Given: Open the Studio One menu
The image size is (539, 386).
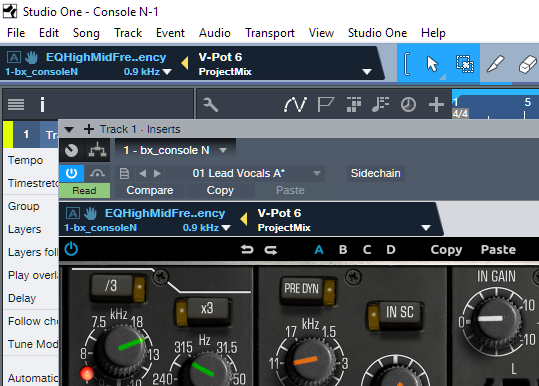Looking at the screenshot, I should [x=377, y=33].
